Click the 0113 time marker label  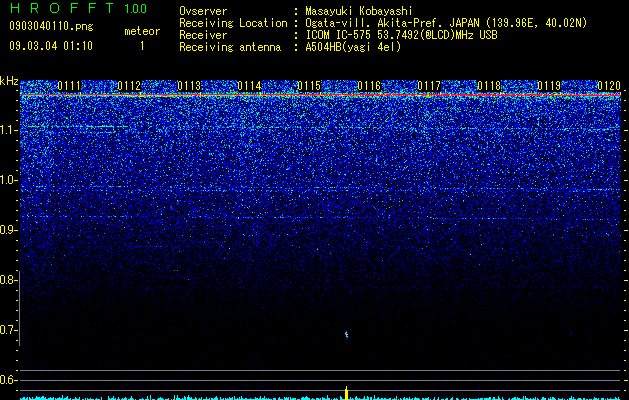(x=189, y=86)
